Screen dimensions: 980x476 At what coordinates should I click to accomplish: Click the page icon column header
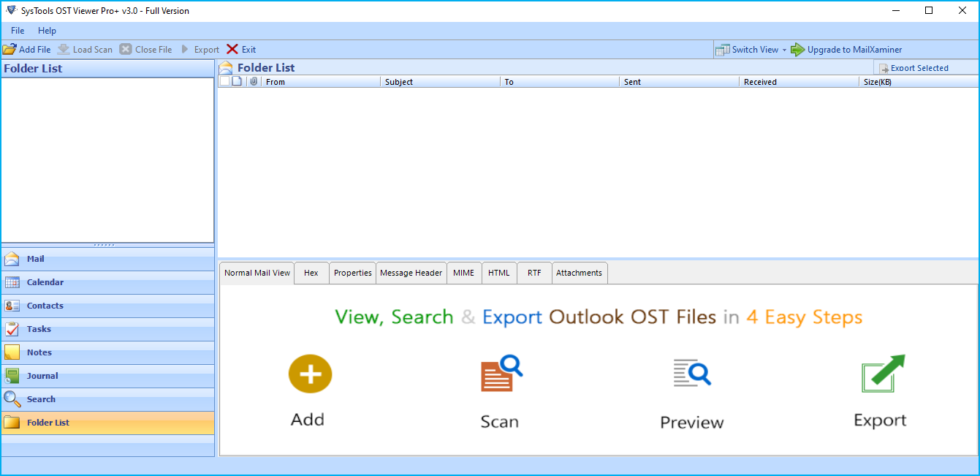tap(237, 81)
